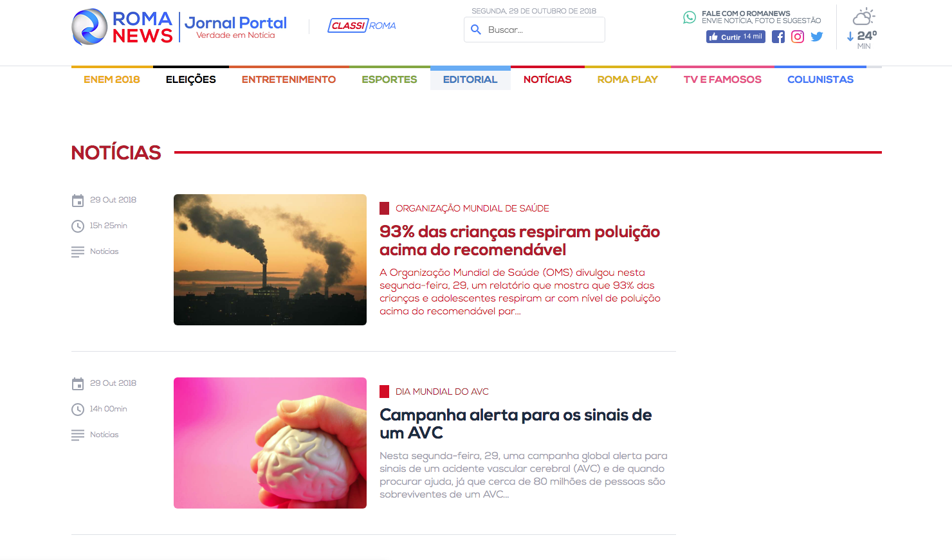The height and width of the screenshot is (560, 952).
Task: Click Organização Mundial de Saúde tag
Action: click(472, 208)
